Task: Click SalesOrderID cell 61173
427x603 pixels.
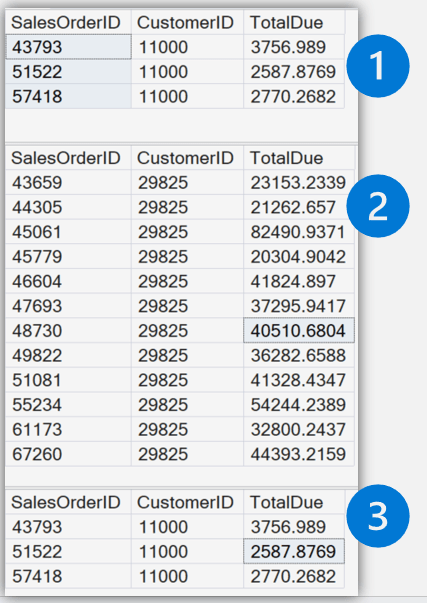Action: tap(68, 429)
